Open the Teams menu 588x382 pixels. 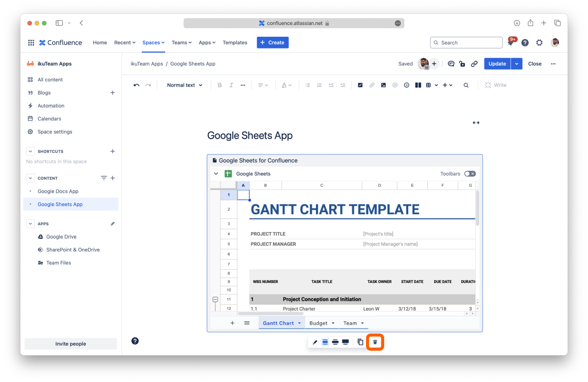coord(181,43)
